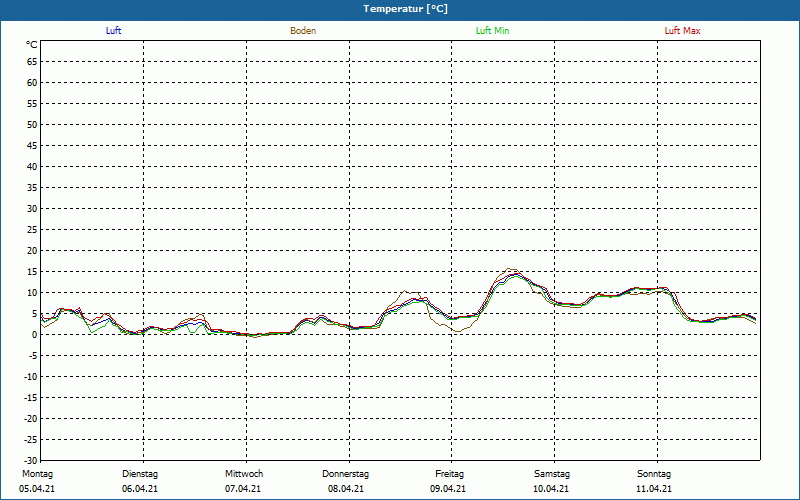
Task: Click the date 07.04.21
Action: (243, 489)
